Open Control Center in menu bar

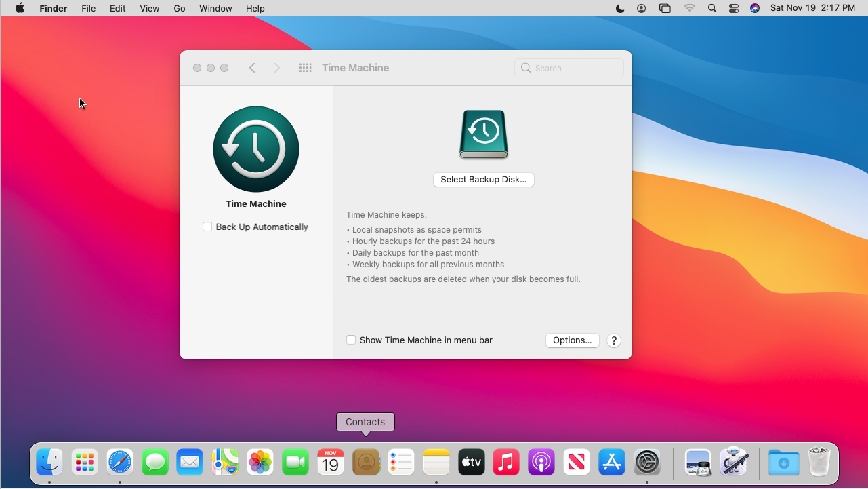pos(734,8)
